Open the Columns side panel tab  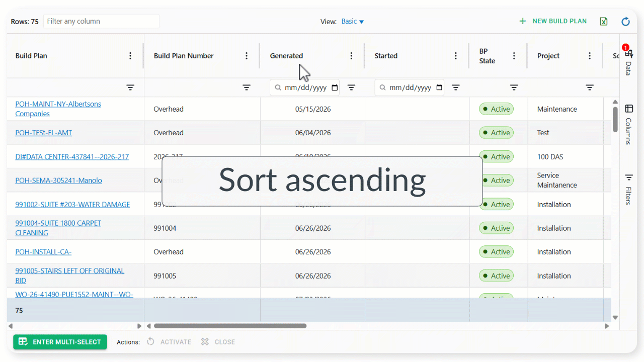click(628, 124)
